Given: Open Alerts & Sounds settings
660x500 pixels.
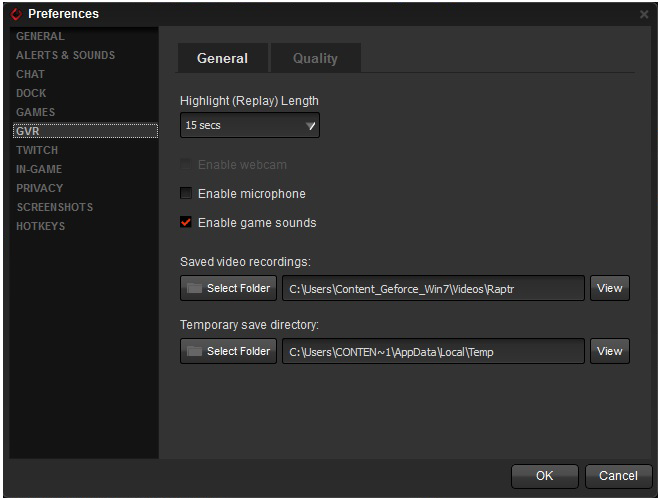Looking at the screenshot, I should pos(65,55).
